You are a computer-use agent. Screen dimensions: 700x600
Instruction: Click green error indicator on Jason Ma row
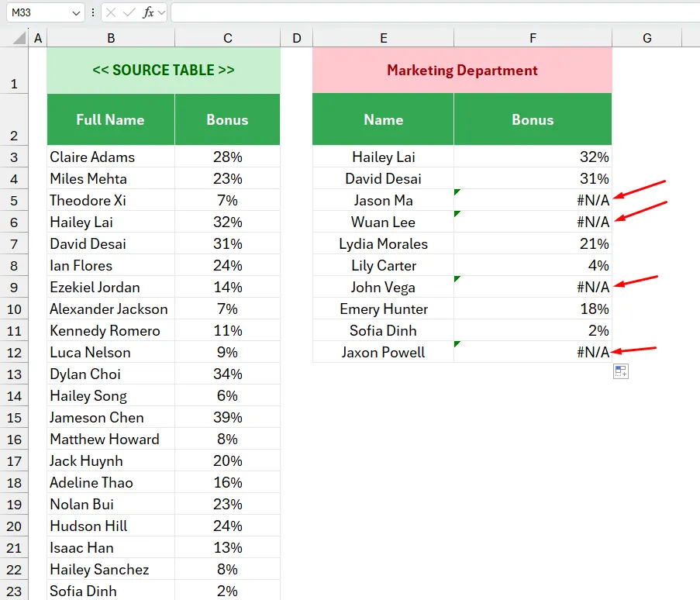pyautogui.click(x=457, y=191)
